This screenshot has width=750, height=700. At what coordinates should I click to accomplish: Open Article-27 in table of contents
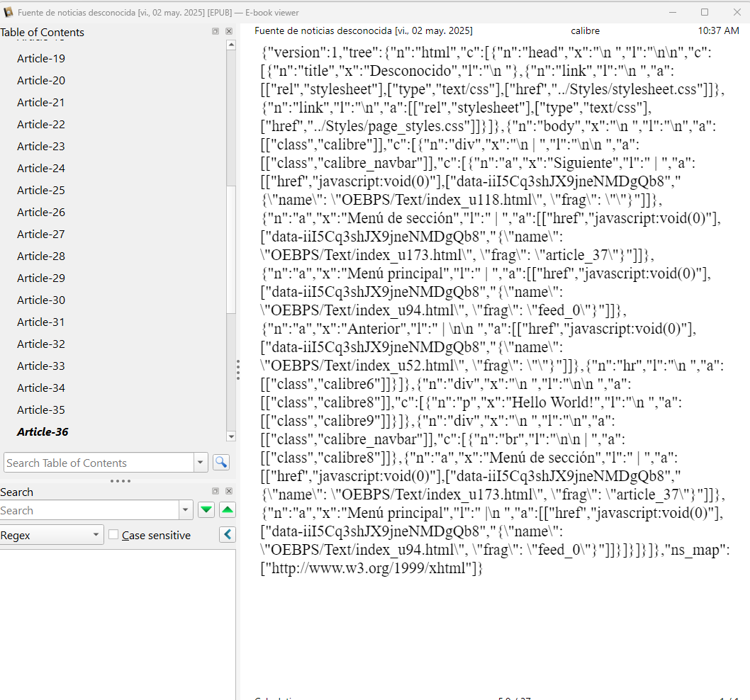pyautogui.click(x=41, y=235)
